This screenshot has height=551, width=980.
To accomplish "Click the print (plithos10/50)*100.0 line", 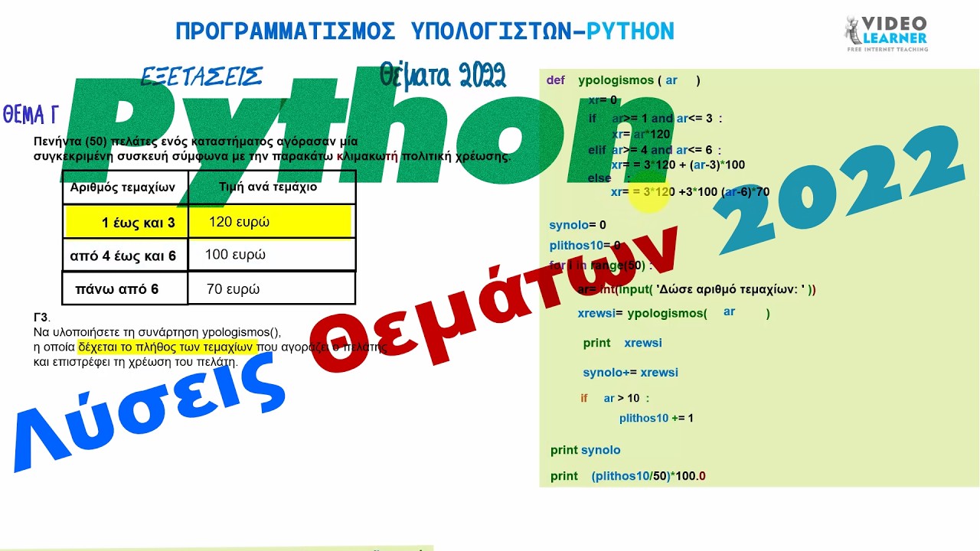I will coord(628,476).
